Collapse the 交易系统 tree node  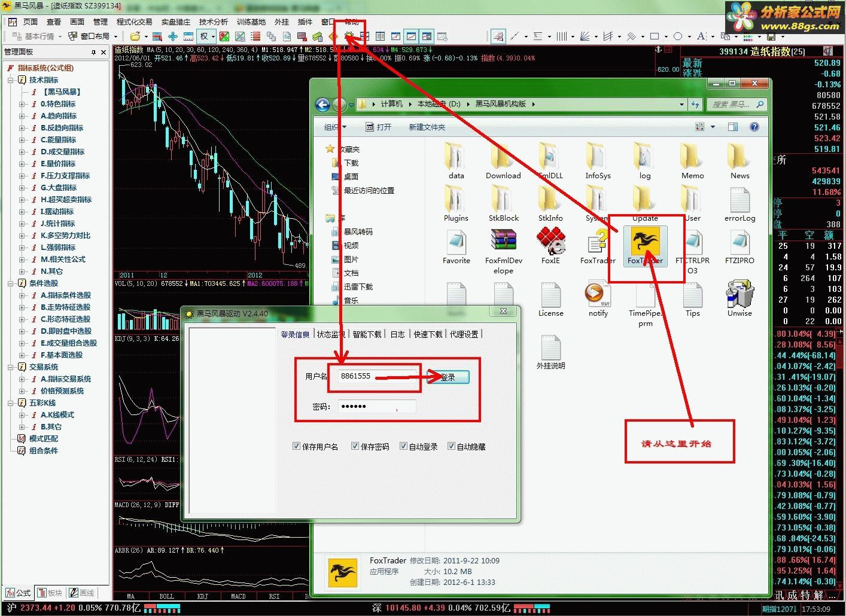(11, 367)
